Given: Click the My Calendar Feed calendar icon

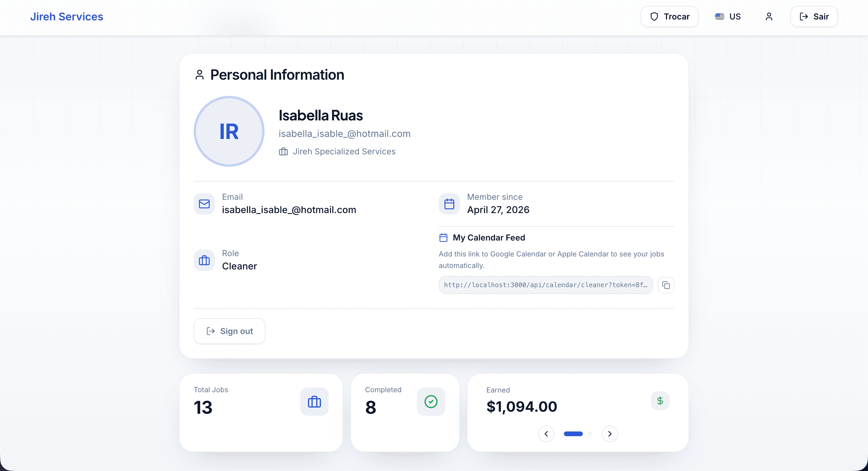Looking at the screenshot, I should 443,238.
